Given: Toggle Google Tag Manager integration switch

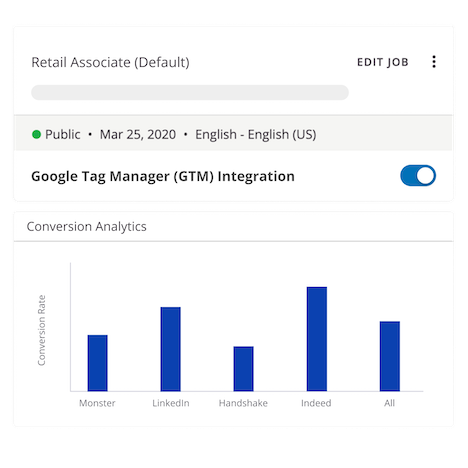Looking at the screenshot, I should pos(418,176).
